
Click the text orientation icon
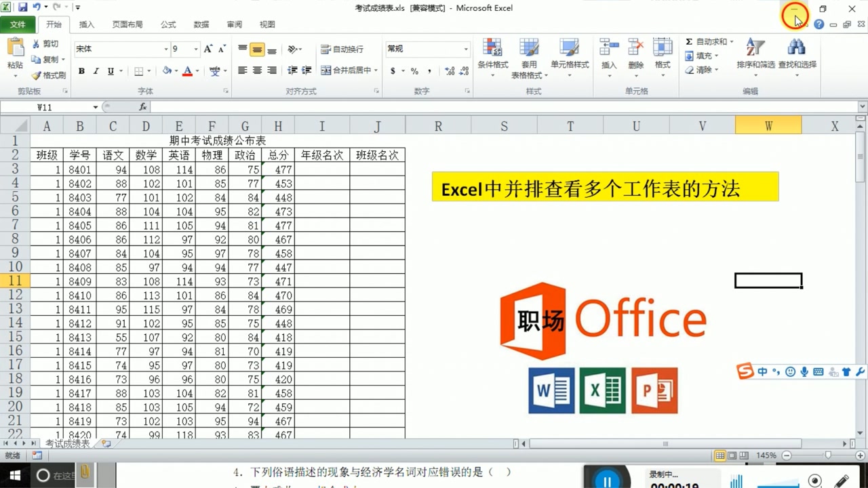point(292,49)
